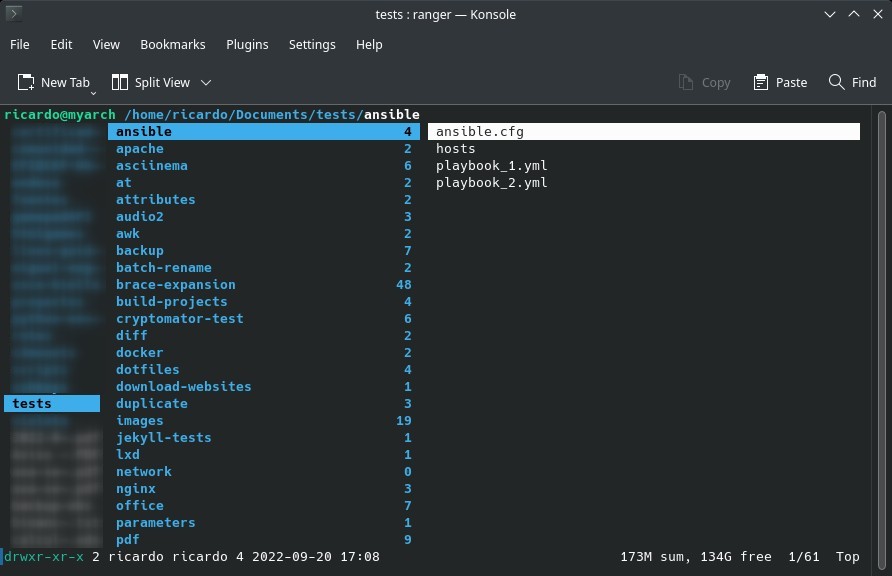Select the apache directory
This screenshot has height=576, width=892.
[264, 148]
